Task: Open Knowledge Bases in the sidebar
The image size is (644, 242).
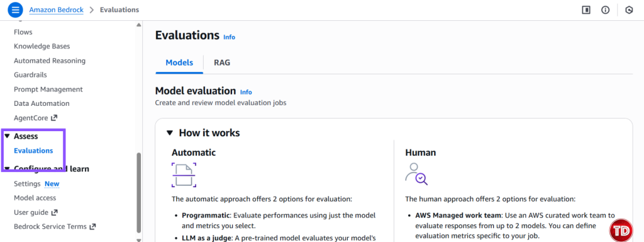Action: (42, 47)
